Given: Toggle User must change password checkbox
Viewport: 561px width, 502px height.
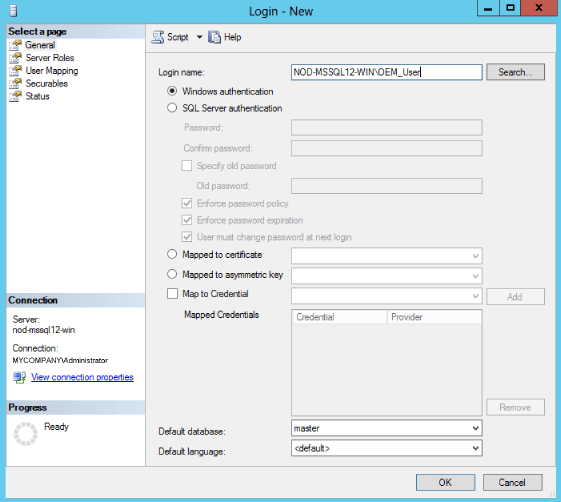Looking at the screenshot, I should [187, 237].
